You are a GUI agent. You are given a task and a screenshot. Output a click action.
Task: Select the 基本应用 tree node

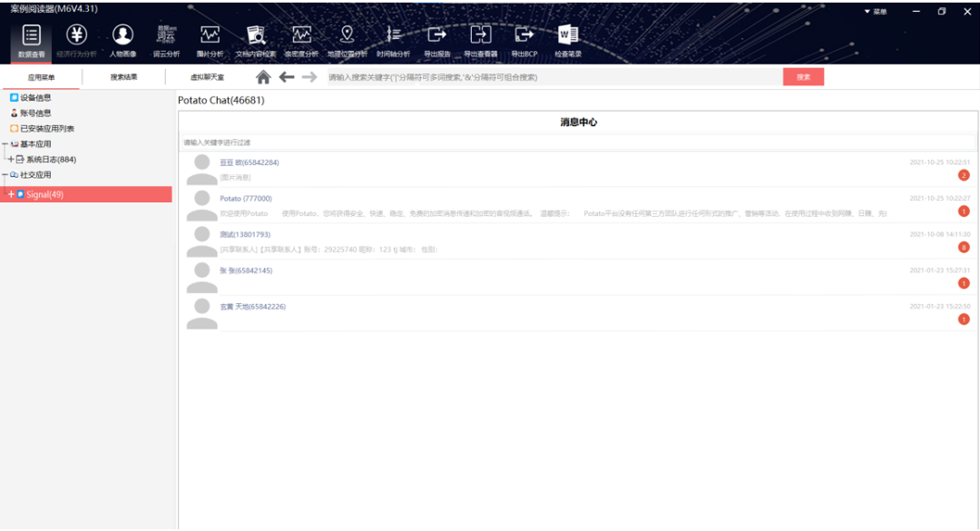coord(35,144)
